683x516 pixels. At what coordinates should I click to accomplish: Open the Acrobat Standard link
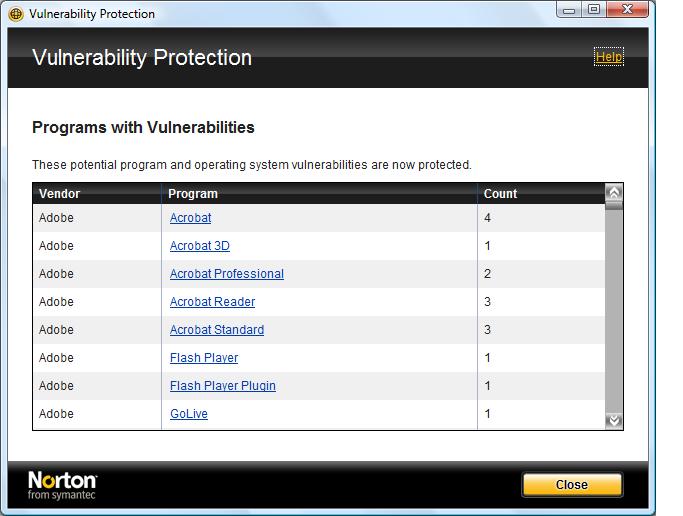coord(217,330)
